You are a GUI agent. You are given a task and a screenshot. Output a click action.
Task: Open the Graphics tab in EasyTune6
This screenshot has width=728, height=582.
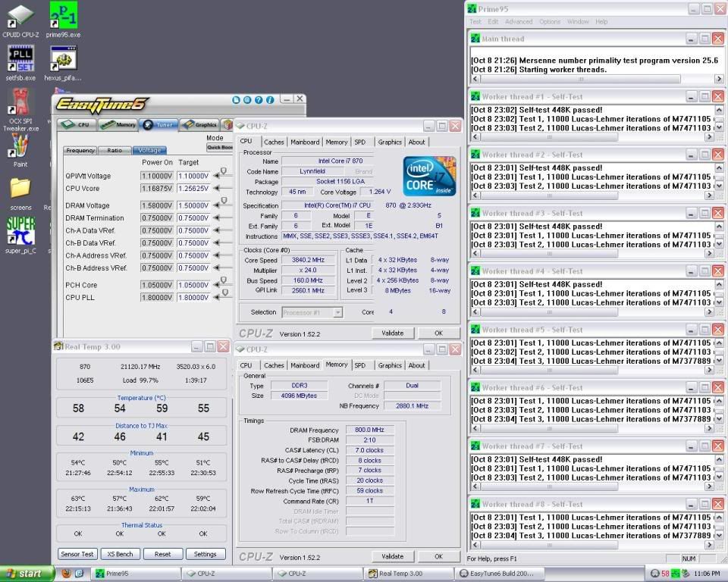pos(200,124)
